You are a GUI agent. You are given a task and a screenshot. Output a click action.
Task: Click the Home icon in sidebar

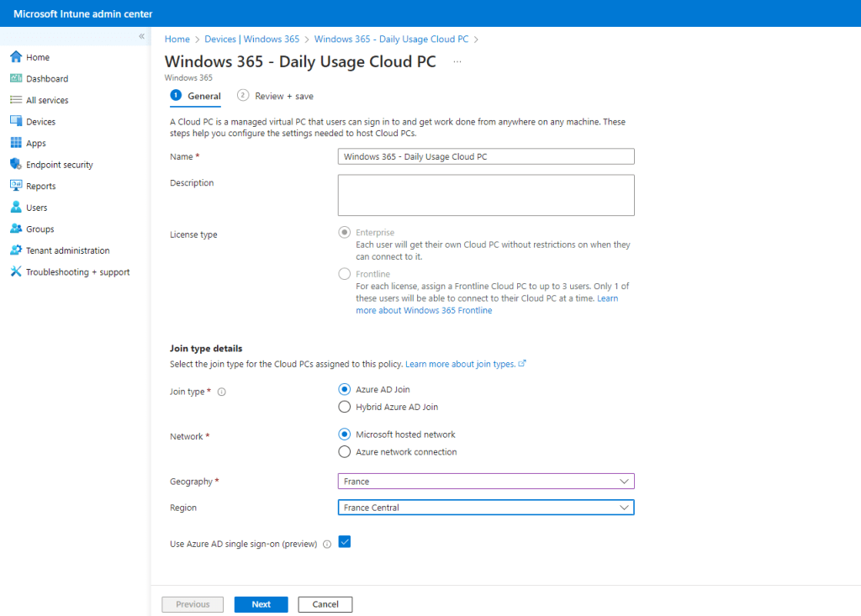click(15, 57)
